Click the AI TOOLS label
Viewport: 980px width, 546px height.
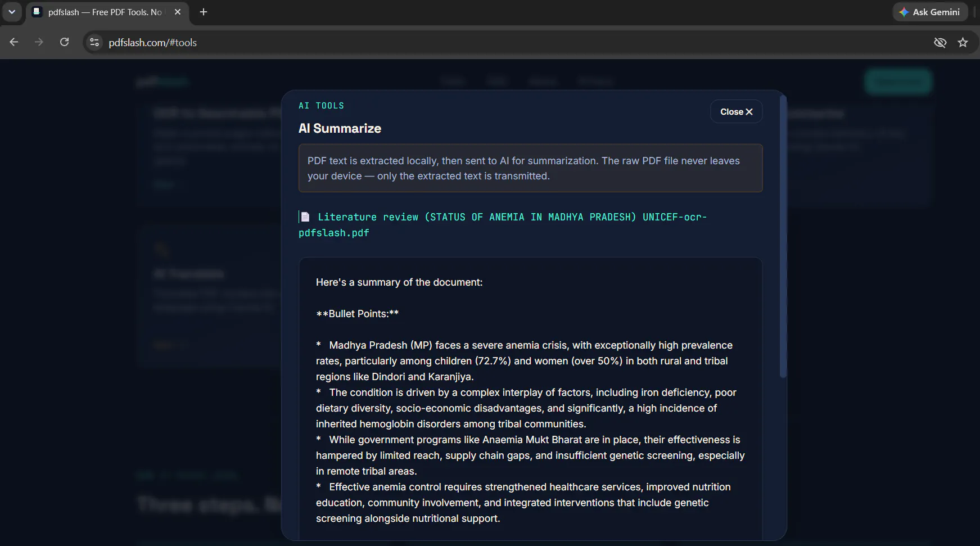point(321,106)
